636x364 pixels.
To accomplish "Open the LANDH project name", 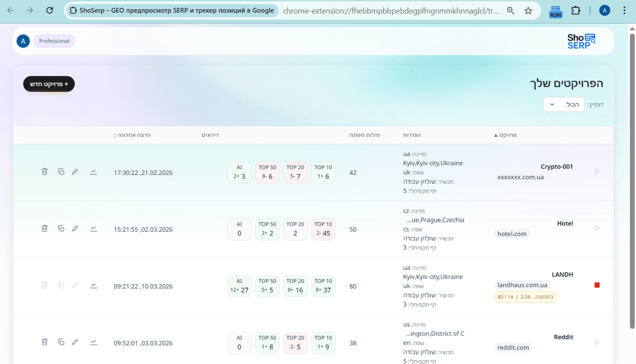I will click(x=562, y=275).
